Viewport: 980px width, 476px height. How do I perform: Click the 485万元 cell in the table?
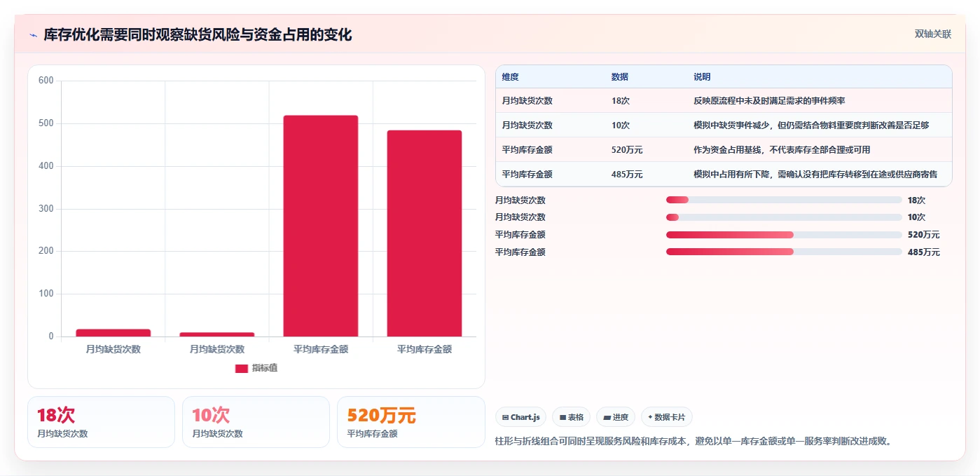point(627,175)
